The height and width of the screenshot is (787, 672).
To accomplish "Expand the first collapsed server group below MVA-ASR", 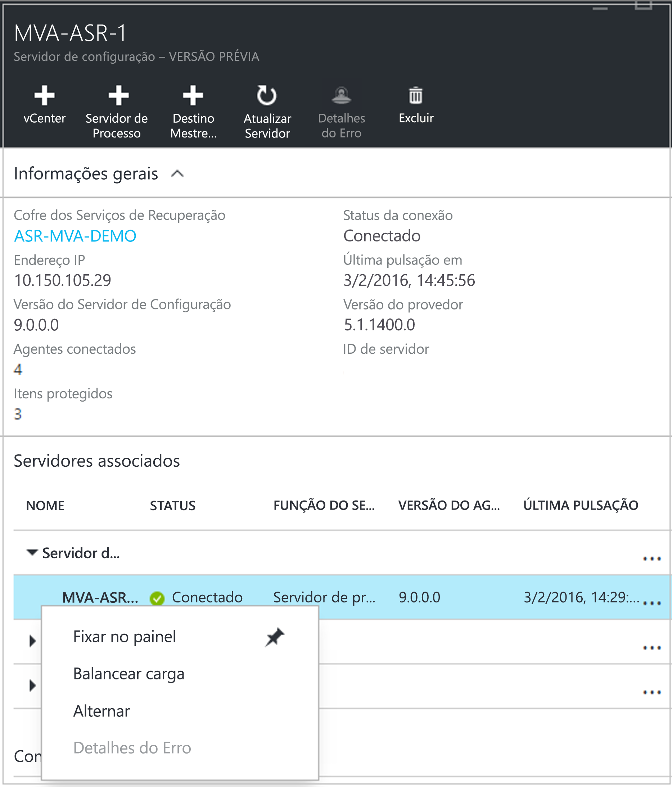I will pyautogui.click(x=33, y=641).
